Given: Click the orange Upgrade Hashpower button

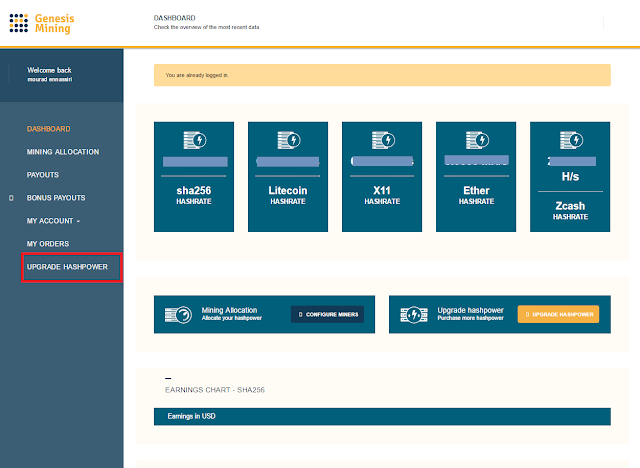Looking at the screenshot, I should (x=558, y=314).
